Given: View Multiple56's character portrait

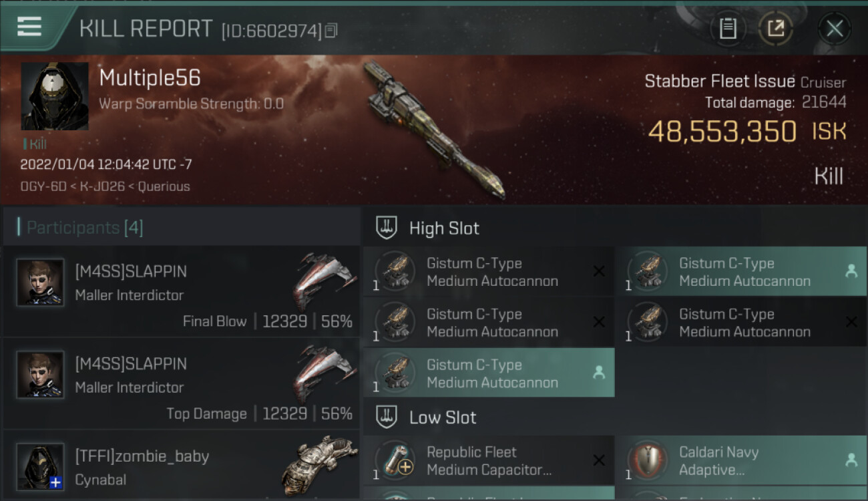Looking at the screenshot, I should (x=55, y=97).
